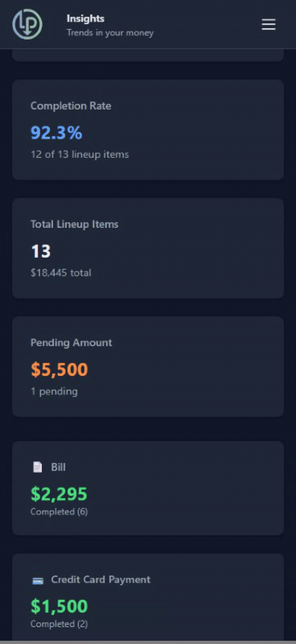Screen dimensions: 296x644
Task: Click the Insights page title
Action: [85, 19]
